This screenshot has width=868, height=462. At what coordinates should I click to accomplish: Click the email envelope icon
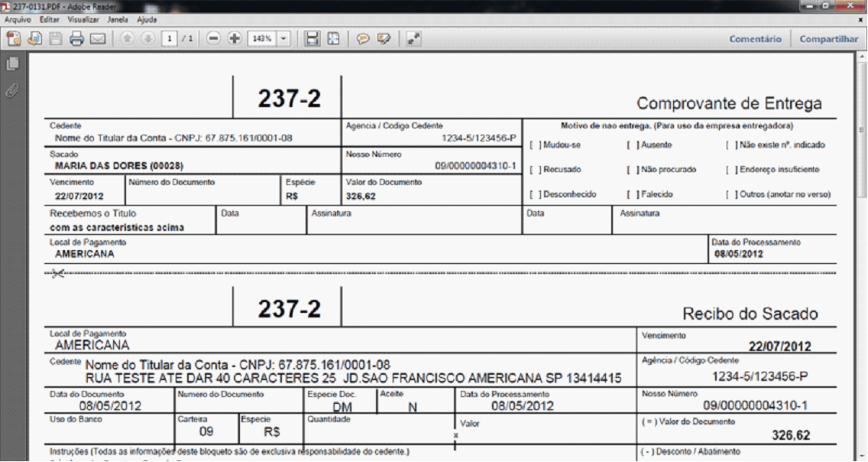pos(97,39)
